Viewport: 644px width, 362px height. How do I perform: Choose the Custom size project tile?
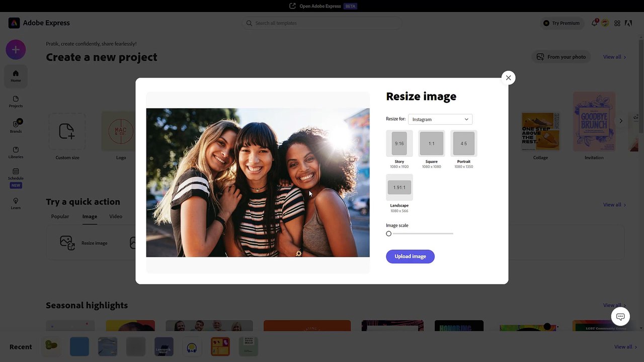(x=67, y=136)
